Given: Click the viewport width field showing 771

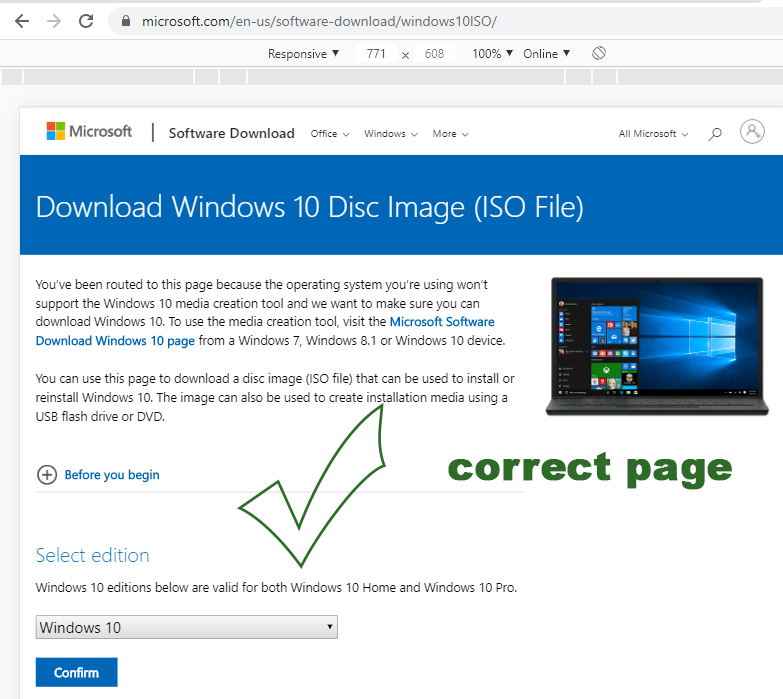Looking at the screenshot, I should pyautogui.click(x=376, y=53).
